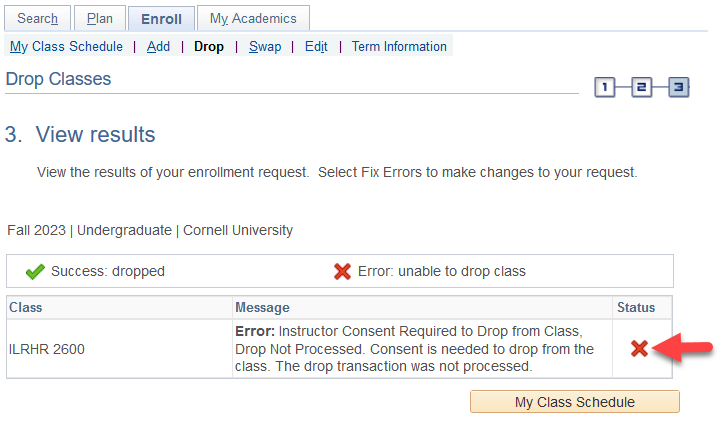
Task: Click red X status icon for ILRHR 2600
Action: pos(640,348)
